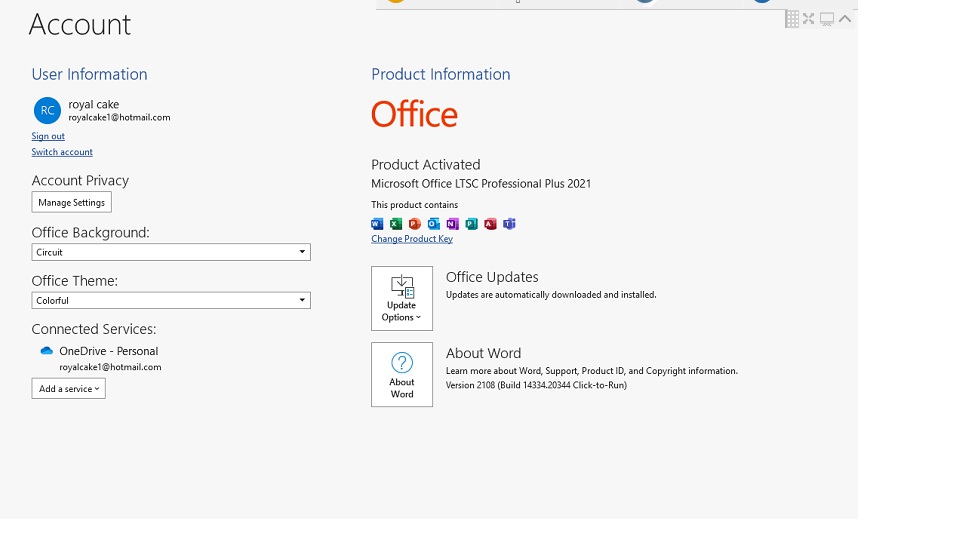This screenshot has height=540, width=960.
Task: Click the full-screen arrows icon at top right
Action: (x=809, y=19)
